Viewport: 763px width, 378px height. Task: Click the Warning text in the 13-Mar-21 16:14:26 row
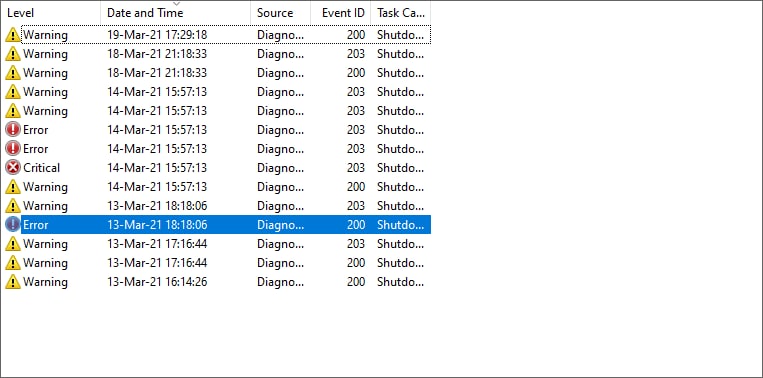(45, 282)
